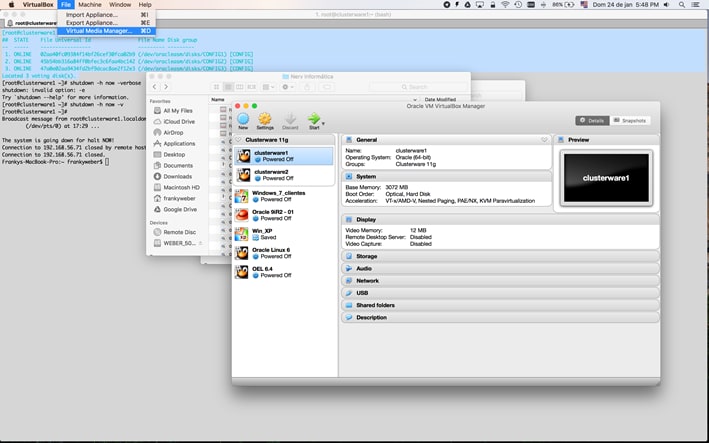Select the Windows_7_clientes VM icon
This screenshot has height=443, width=709.
242,195
